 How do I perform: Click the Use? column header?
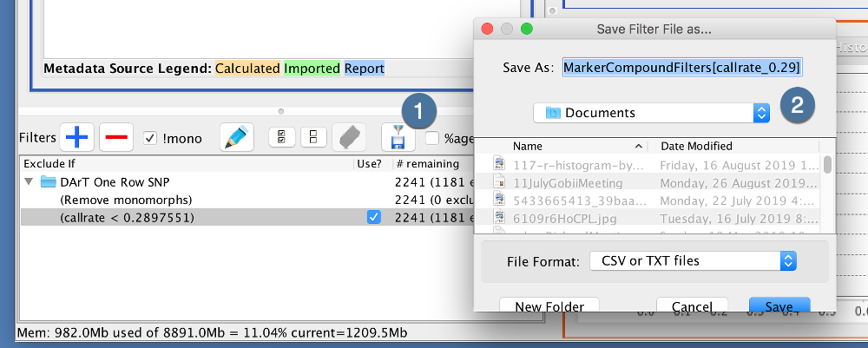[x=372, y=164]
